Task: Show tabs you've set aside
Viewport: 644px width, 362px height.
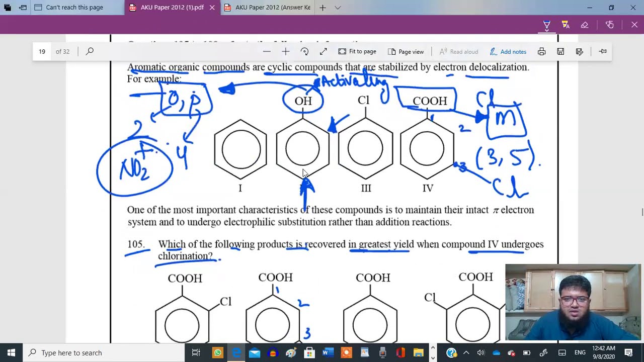Action: [x=8, y=8]
